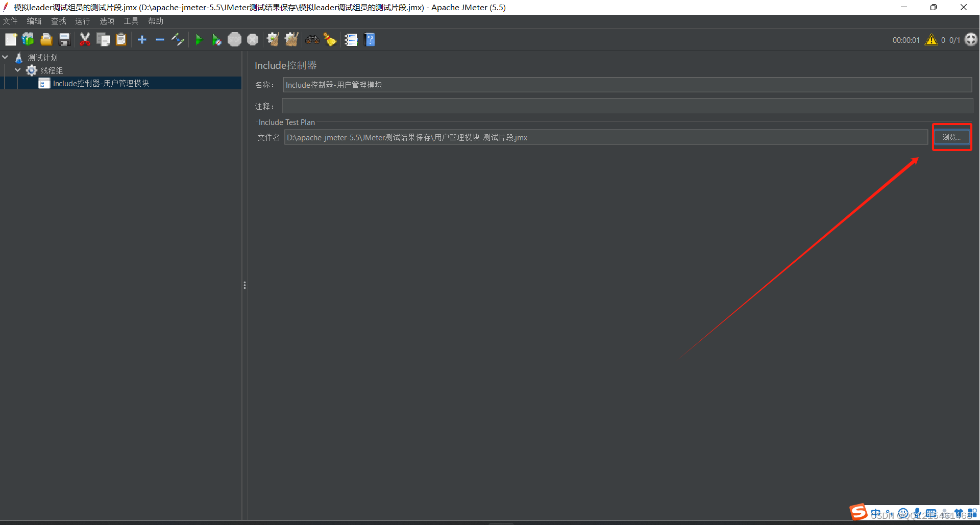The height and width of the screenshot is (525, 980).
Task: Click the 中 Chinese input mode indicator
Action: (x=876, y=513)
